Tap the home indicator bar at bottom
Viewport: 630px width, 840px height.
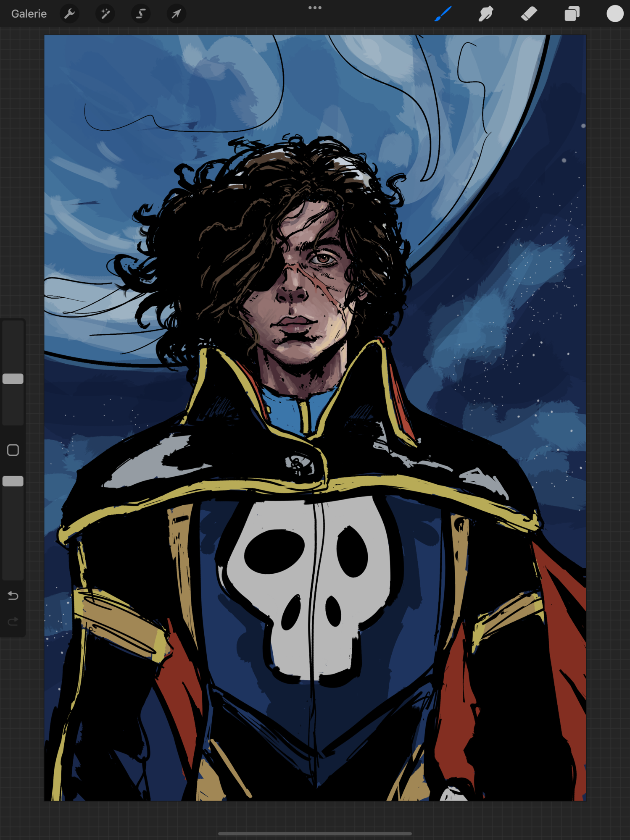pyautogui.click(x=315, y=833)
